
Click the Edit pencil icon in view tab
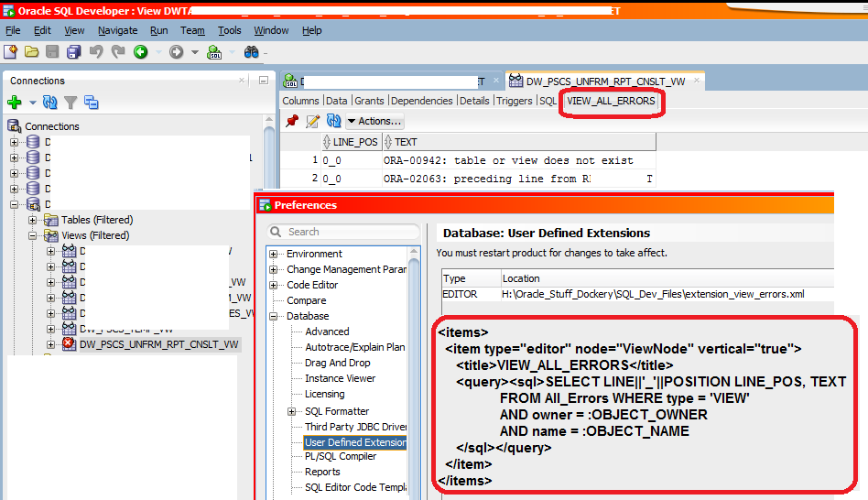click(313, 121)
